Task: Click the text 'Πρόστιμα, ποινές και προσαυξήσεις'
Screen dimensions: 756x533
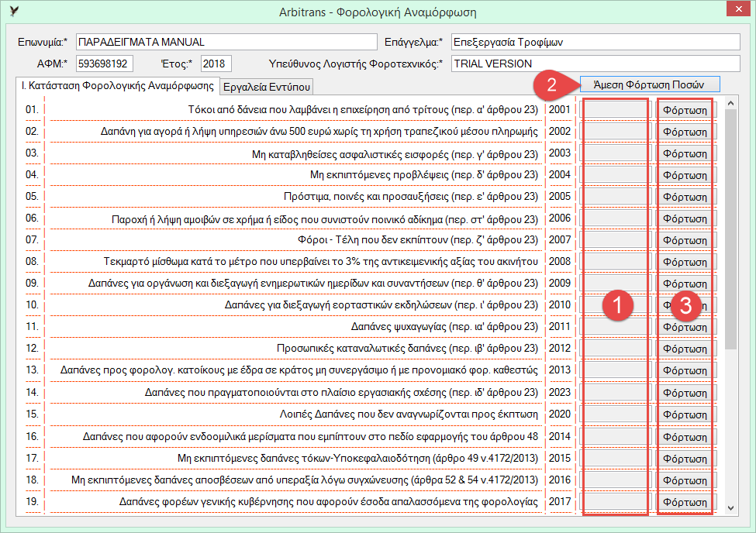Action: (x=367, y=196)
